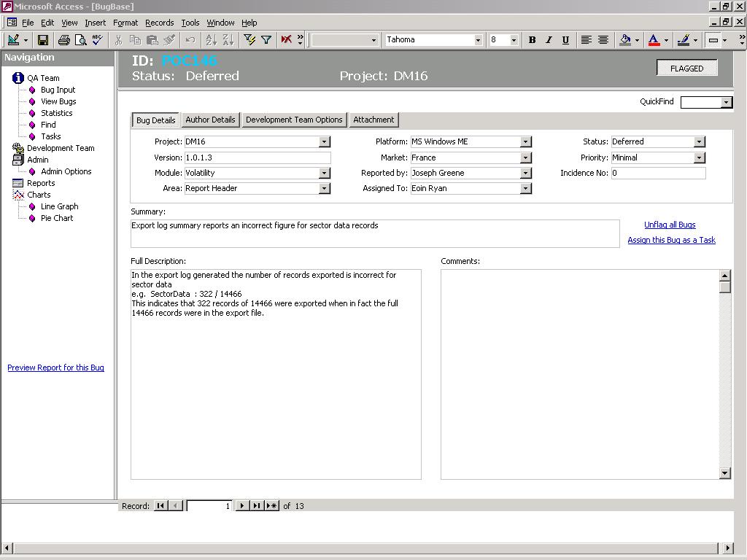Click Preview Report for this Bug link
The height and width of the screenshot is (560, 747).
coord(55,368)
